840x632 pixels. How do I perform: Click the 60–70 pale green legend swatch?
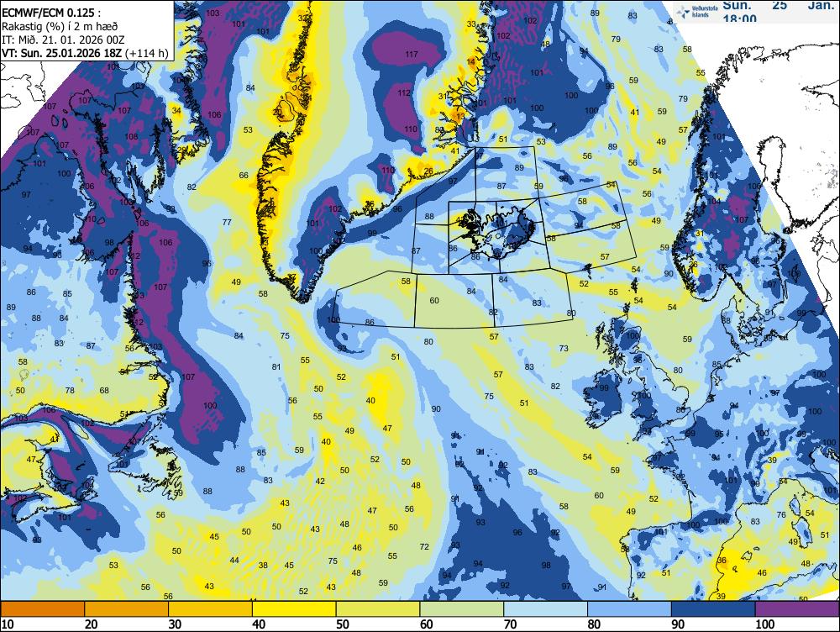tap(462, 609)
